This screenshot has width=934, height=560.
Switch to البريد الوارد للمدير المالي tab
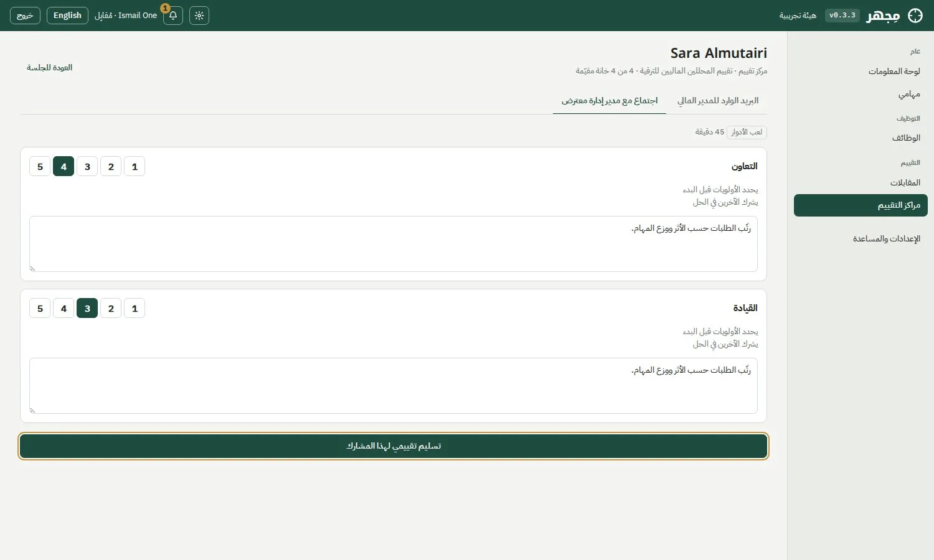tap(718, 101)
